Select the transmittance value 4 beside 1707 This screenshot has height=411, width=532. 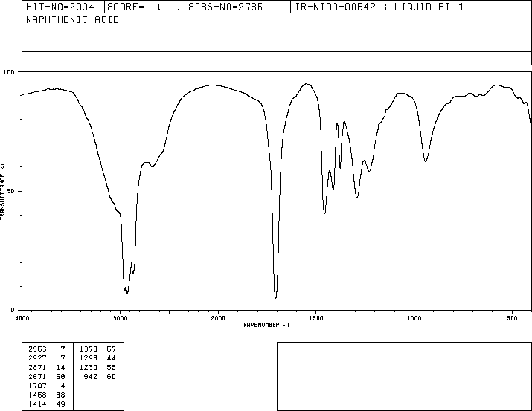coord(63,386)
